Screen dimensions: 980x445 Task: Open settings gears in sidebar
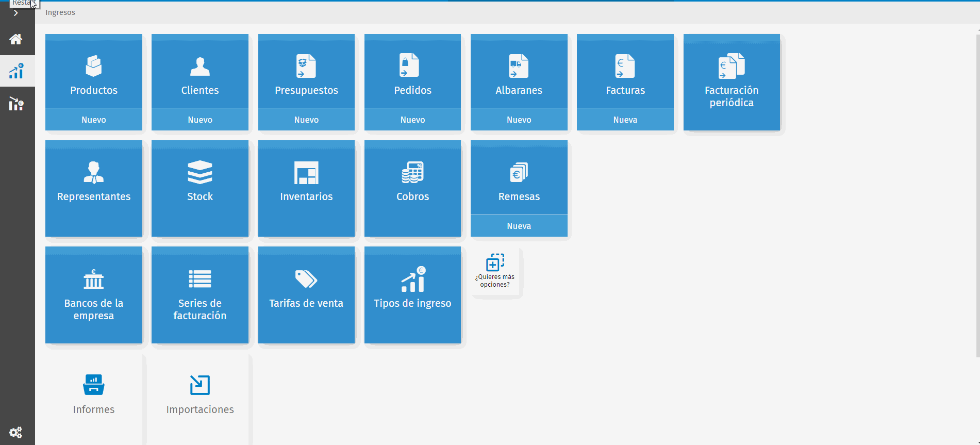16,432
